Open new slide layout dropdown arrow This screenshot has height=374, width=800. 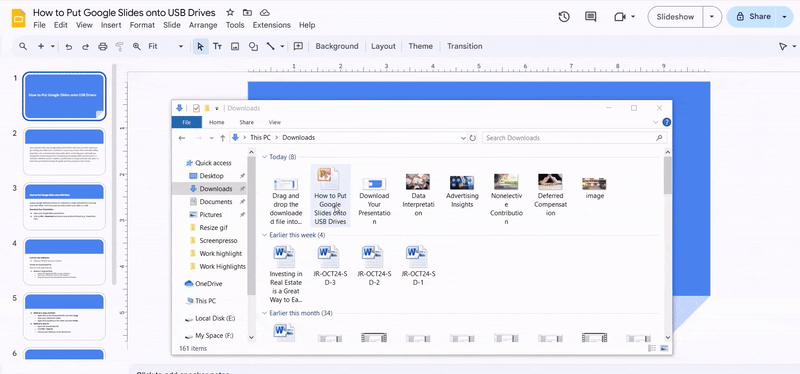point(53,46)
